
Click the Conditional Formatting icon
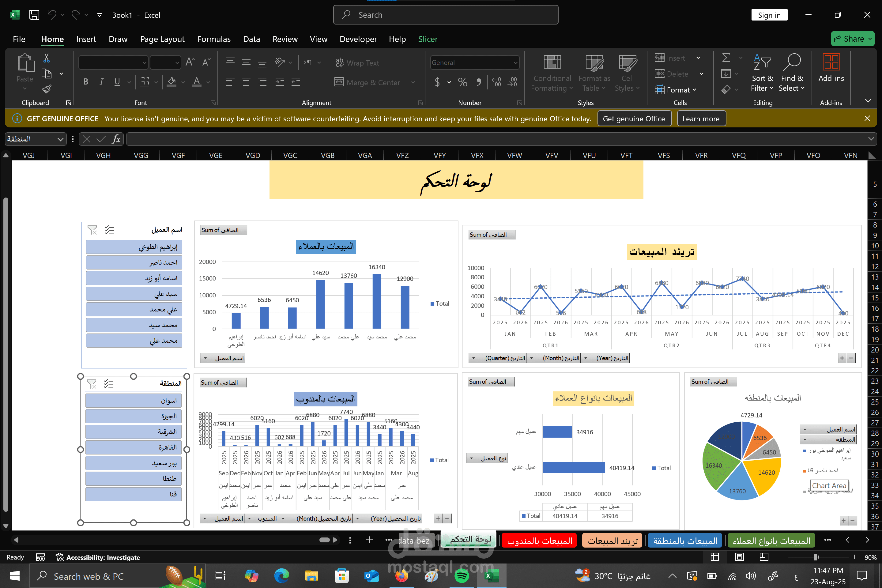coord(552,62)
